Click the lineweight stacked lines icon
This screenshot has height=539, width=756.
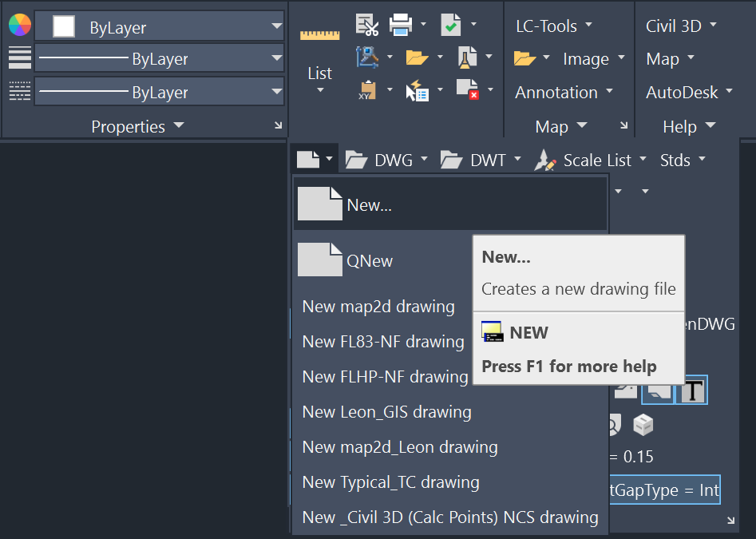point(20,57)
